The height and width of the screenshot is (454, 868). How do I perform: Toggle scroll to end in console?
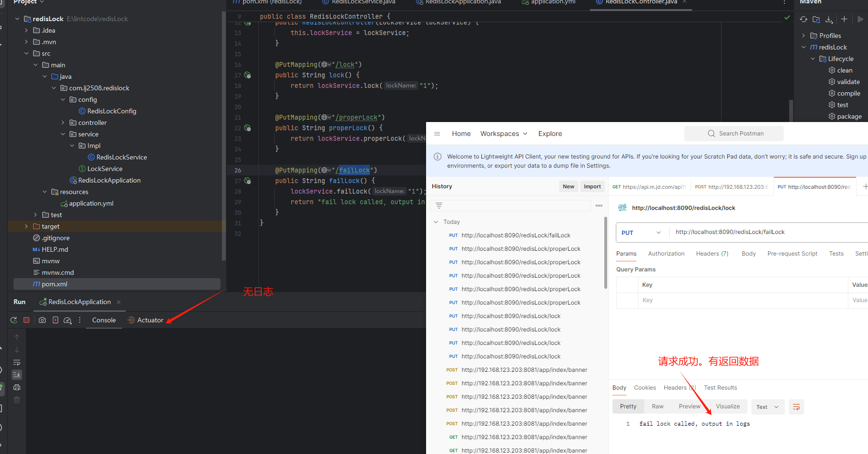point(17,374)
